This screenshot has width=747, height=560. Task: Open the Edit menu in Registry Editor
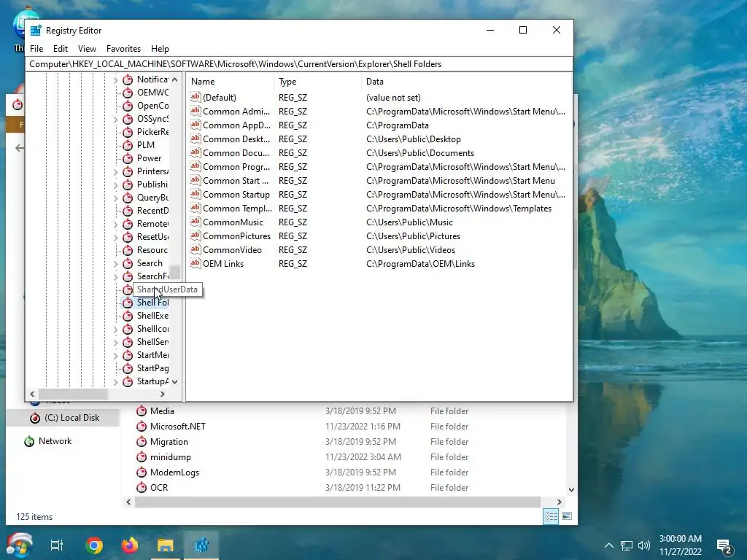(x=60, y=49)
